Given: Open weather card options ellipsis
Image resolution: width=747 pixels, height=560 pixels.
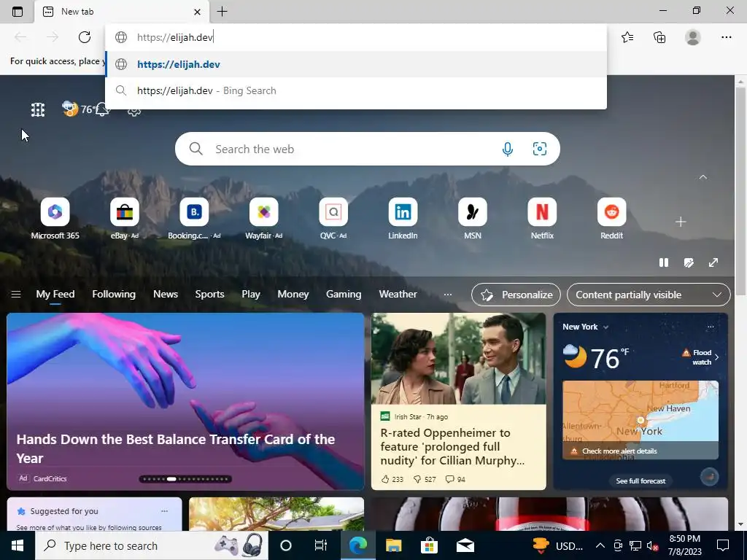Looking at the screenshot, I should coord(711,327).
